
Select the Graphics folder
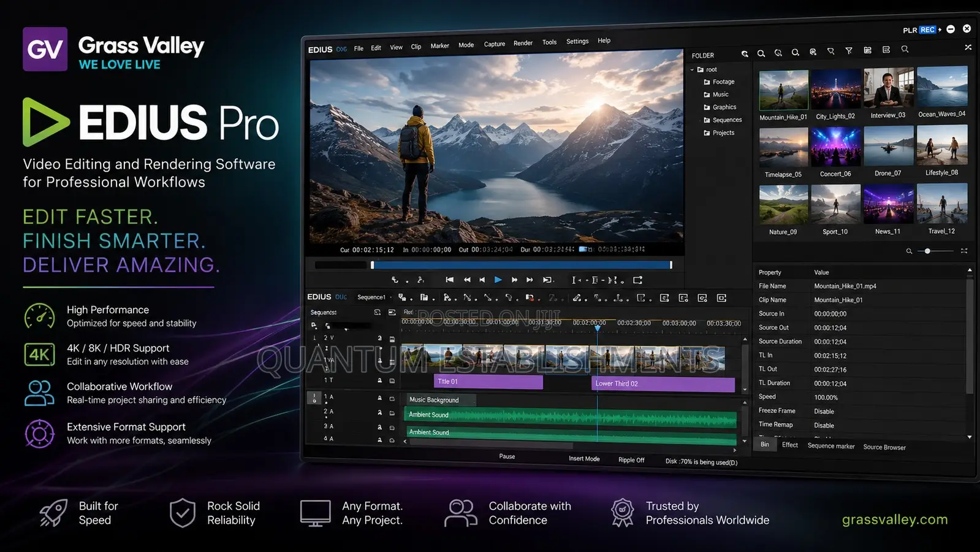pos(720,107)
